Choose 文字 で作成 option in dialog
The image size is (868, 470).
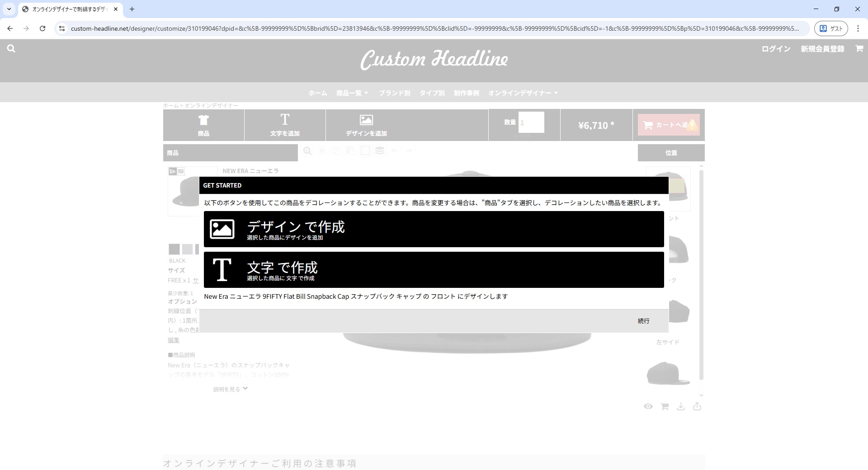click(434, 270)
